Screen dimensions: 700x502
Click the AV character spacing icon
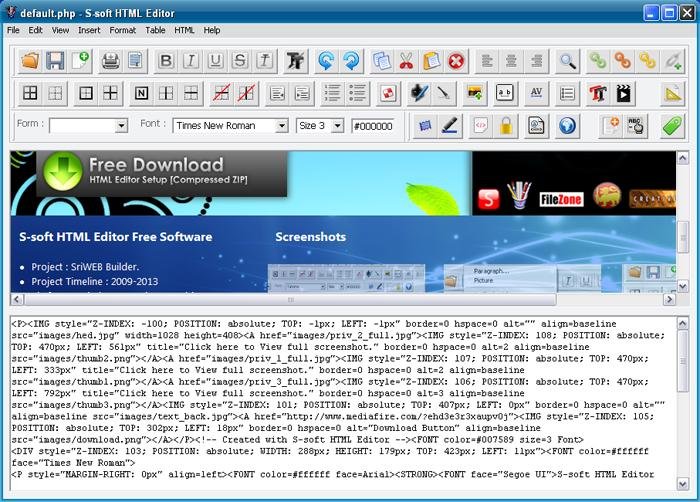(536, 93)
